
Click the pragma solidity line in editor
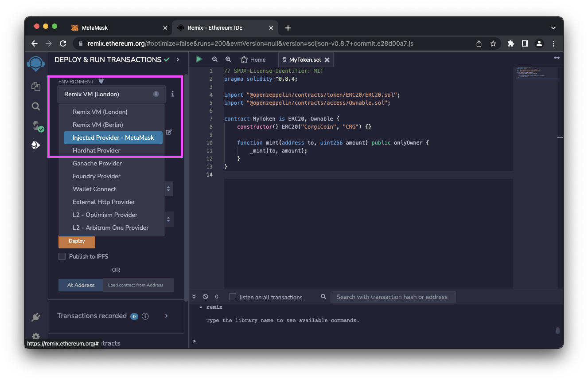click(261, 79)
